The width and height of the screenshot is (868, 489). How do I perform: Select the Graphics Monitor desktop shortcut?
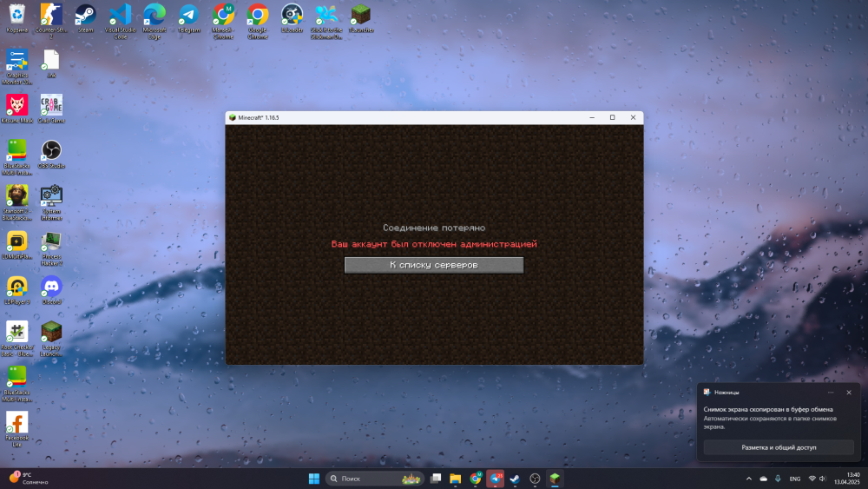point(17,67)
